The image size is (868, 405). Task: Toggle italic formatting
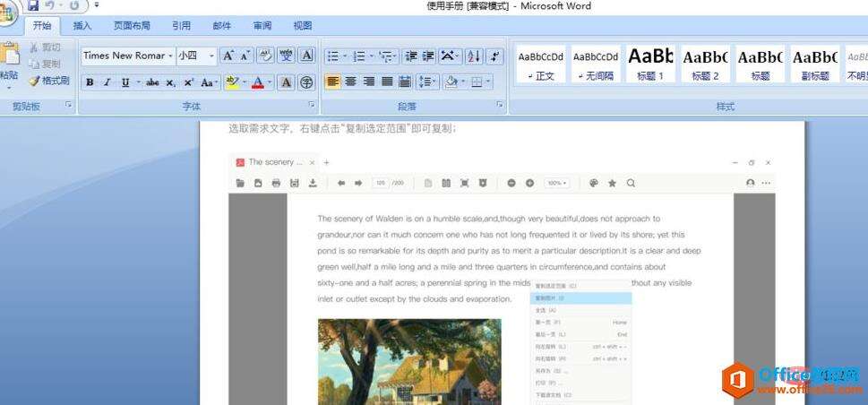(107, 82)
